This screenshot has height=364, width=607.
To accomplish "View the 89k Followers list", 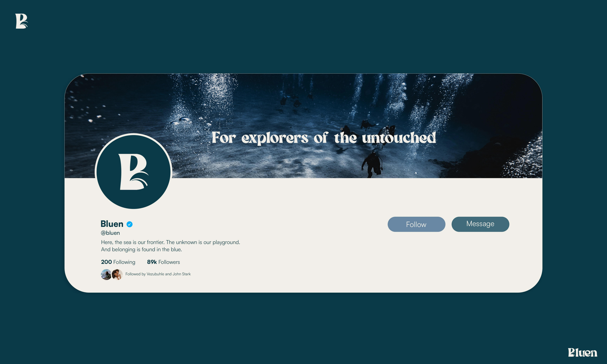I will (x=163, y=262).
